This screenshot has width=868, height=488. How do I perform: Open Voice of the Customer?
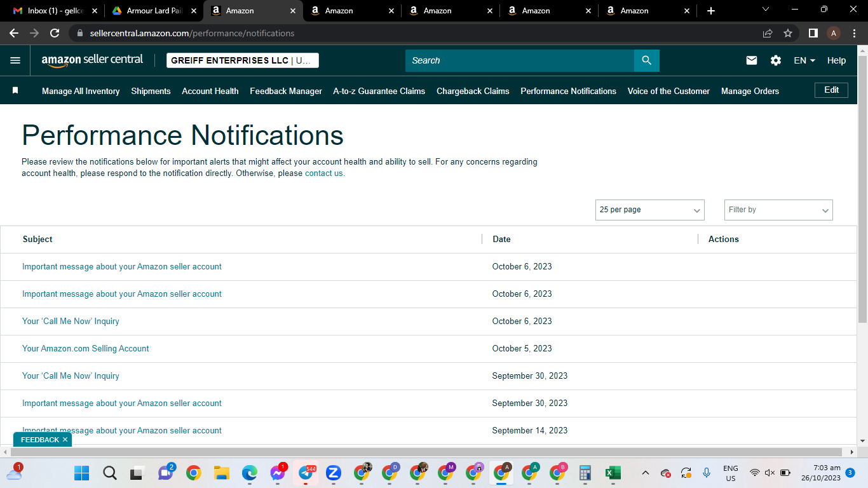668,91
